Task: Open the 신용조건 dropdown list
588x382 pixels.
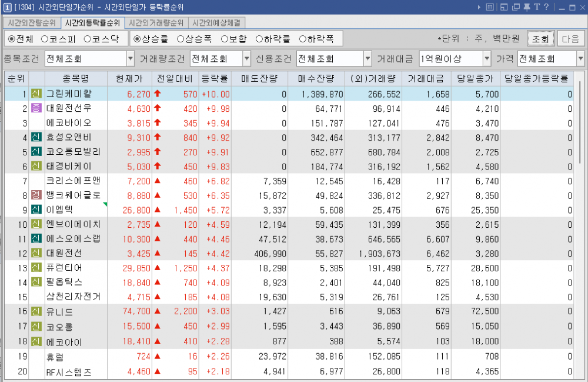Action: click(367, 59)
